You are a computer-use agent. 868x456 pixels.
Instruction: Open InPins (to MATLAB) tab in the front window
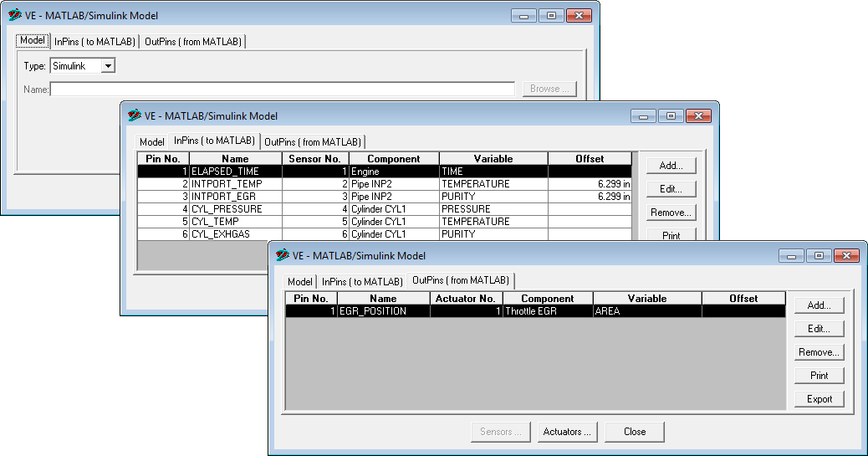point(362,281)
